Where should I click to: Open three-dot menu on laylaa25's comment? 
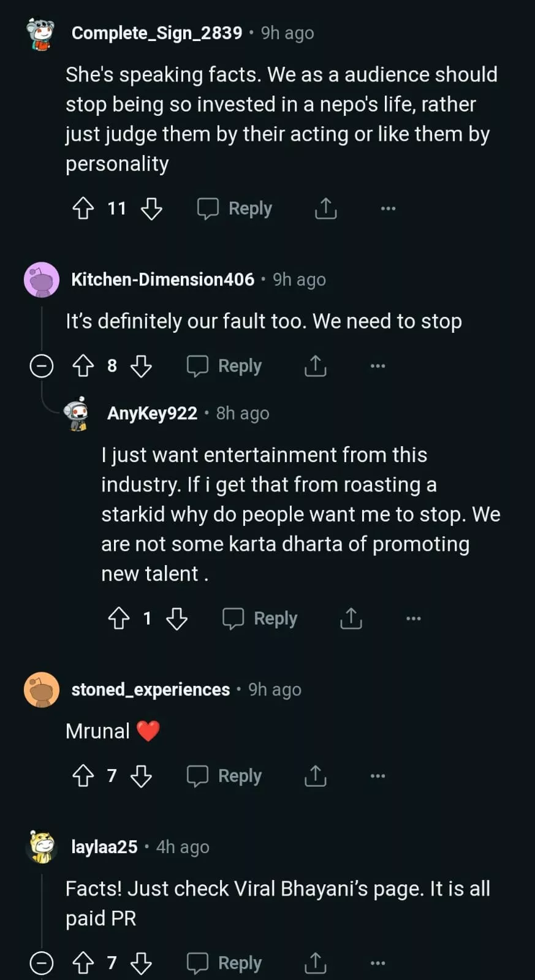click(x=378, y=963)
